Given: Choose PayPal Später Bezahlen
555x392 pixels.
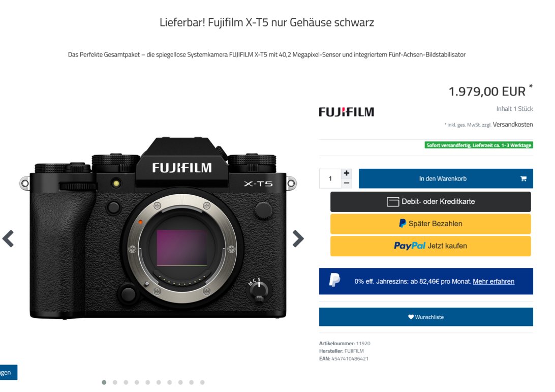Looking at the screenshot, I should (x=430, y=224).
